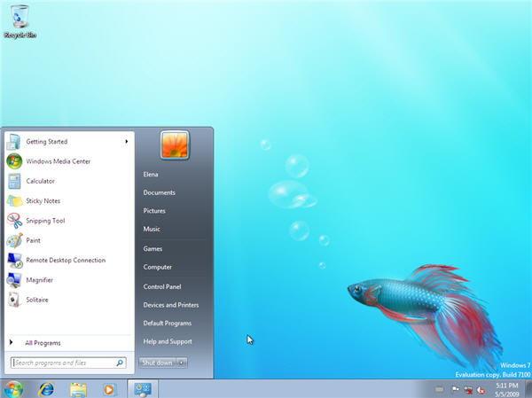Open Sticky Notes

43,201
